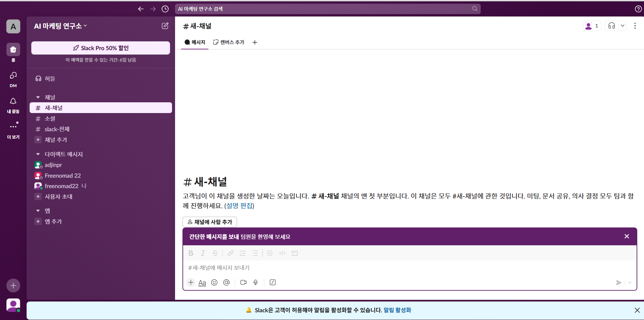Open Home in the sidebar rail
Screen dimensions: 644x320
pos(13,52)
